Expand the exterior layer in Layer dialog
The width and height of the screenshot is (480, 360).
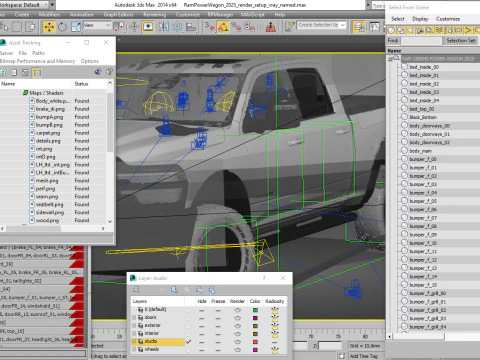134,326
